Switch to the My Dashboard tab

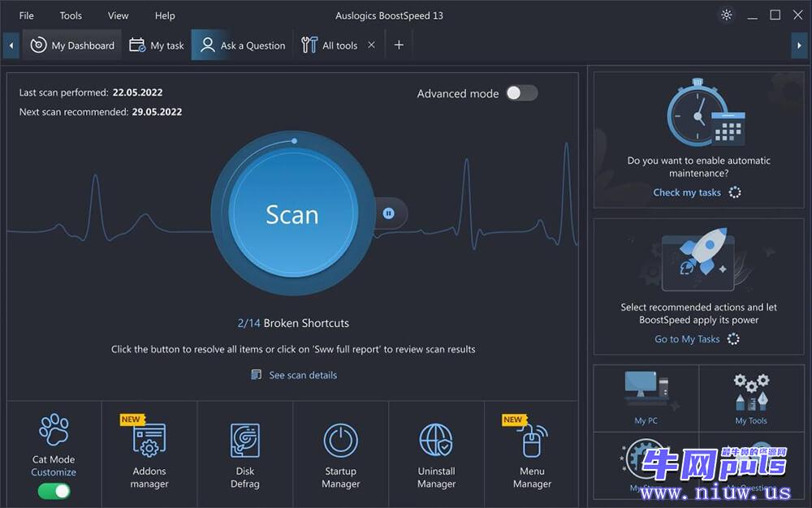[72, 45]
